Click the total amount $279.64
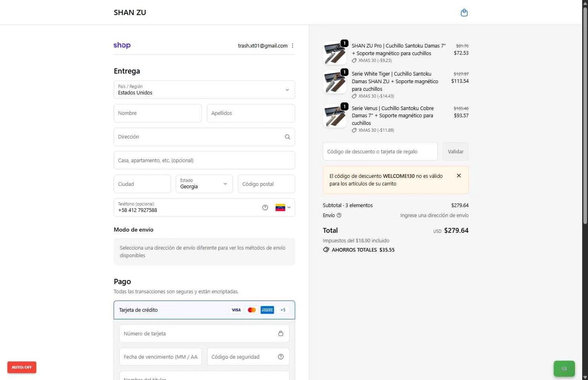This screenshot has height=380, width=588. pos(456,231)
